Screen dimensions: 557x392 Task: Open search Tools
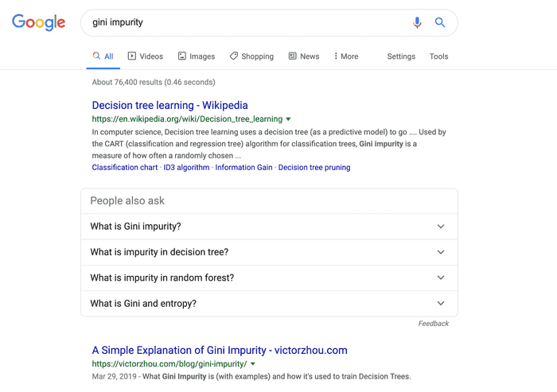pyautogui.click(x=438, y=56)
